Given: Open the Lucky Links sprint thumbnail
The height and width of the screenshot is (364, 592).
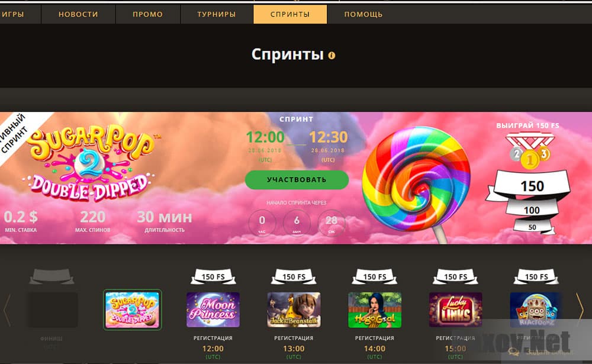Looking at the screenshot, I should (x=455, y=310).
